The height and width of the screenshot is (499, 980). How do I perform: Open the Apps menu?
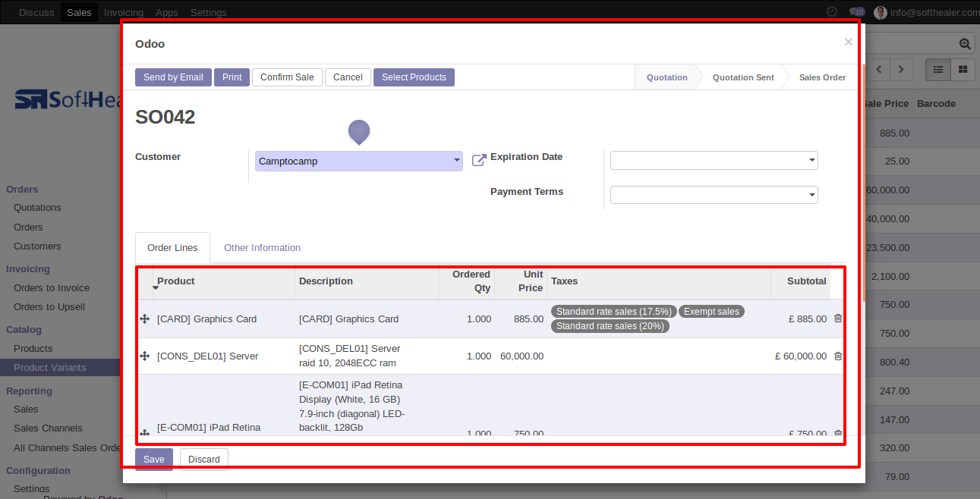(x=167, y=12)
